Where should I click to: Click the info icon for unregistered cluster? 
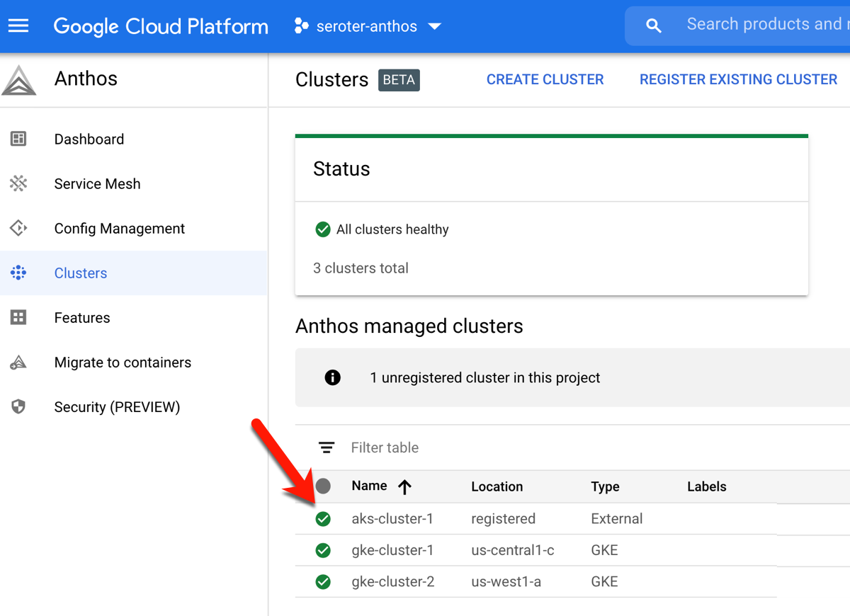click(332, 377)
